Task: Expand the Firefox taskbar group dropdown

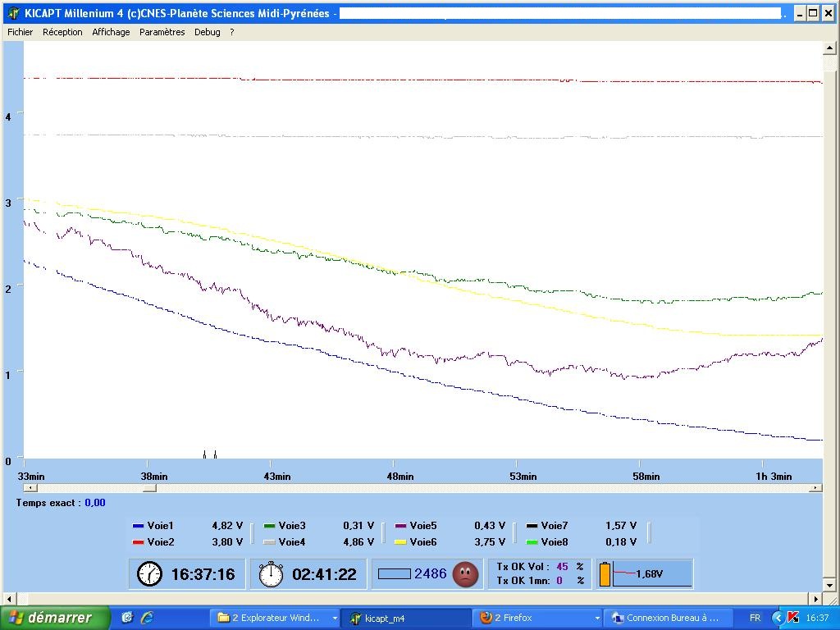Action: pos(596,618)
